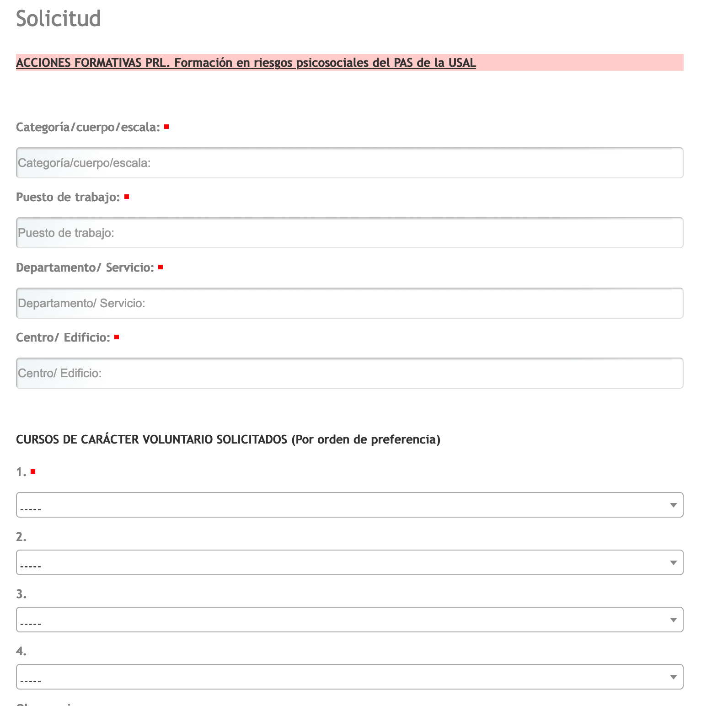This screenshot has width=728, height=706.
Task: Click the Centro/ Edificio label
Action: tap(63, 337)
